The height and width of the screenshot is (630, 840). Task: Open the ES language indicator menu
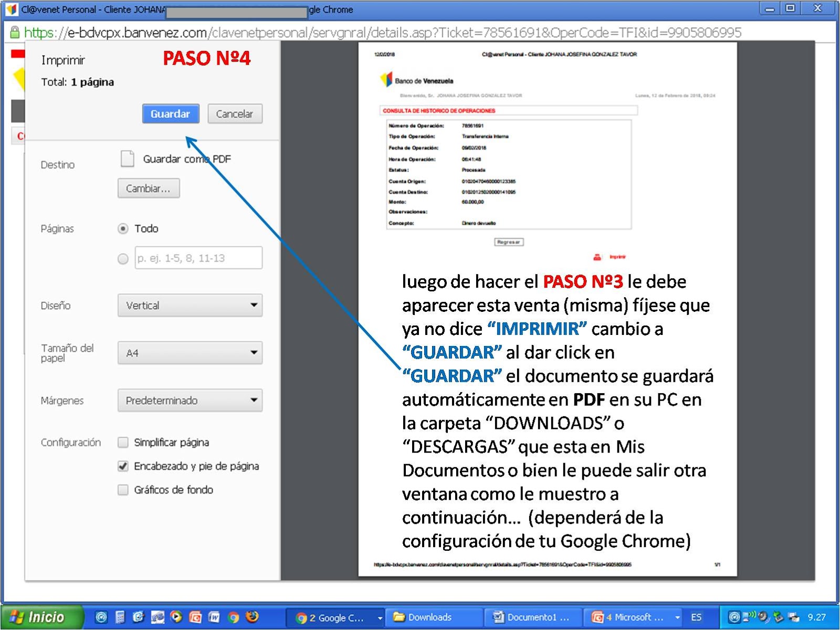698,617
